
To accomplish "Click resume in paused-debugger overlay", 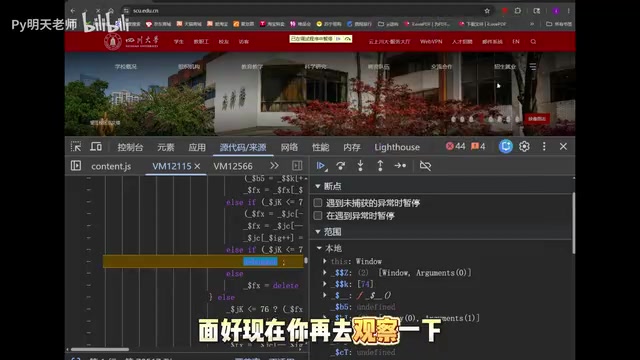I will pyautogui.click(x=338, y=39).
